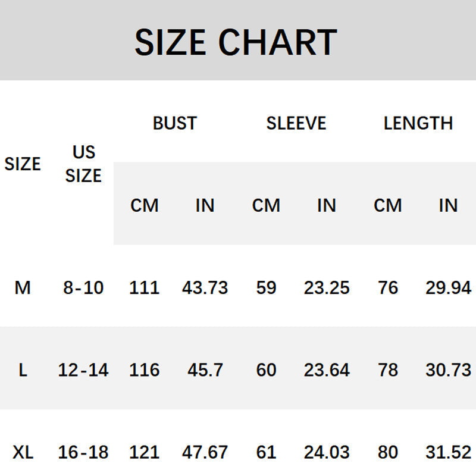
Task: Click US size 16-18 cell
Action: click(83, 452)
